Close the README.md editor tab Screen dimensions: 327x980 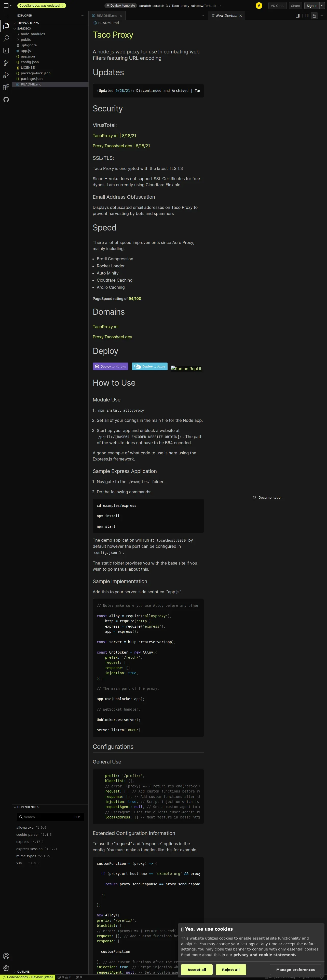121,16
